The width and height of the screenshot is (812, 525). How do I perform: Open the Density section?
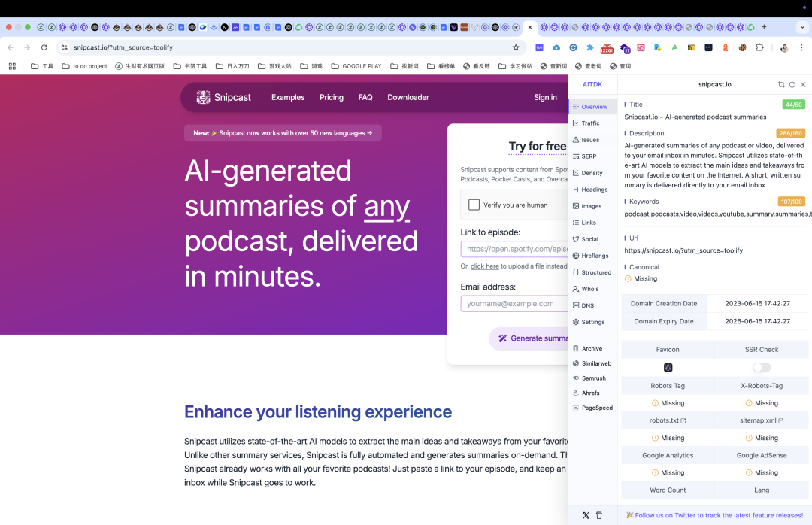point(593,173)
